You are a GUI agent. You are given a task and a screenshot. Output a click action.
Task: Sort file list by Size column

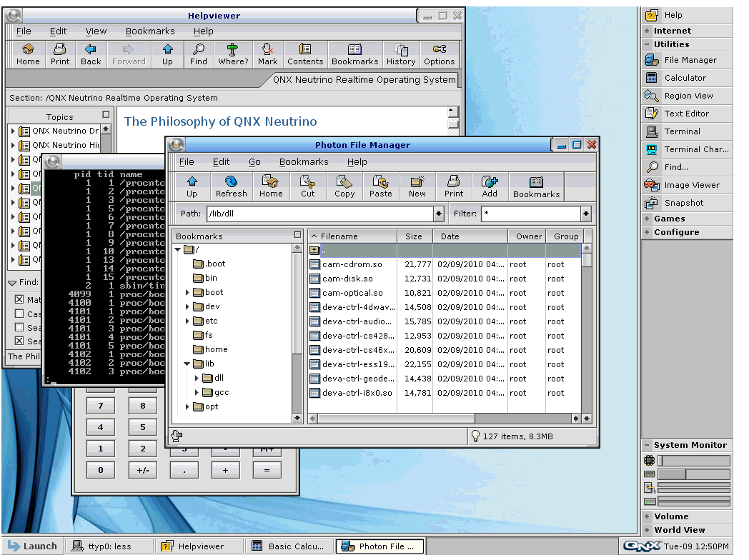[x=414, y=236]
